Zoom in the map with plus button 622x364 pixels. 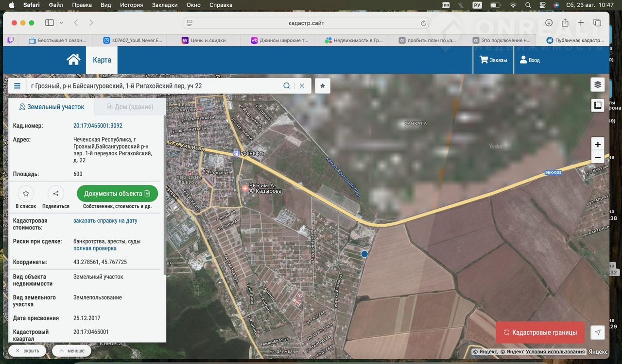click(x=598, y=144)
